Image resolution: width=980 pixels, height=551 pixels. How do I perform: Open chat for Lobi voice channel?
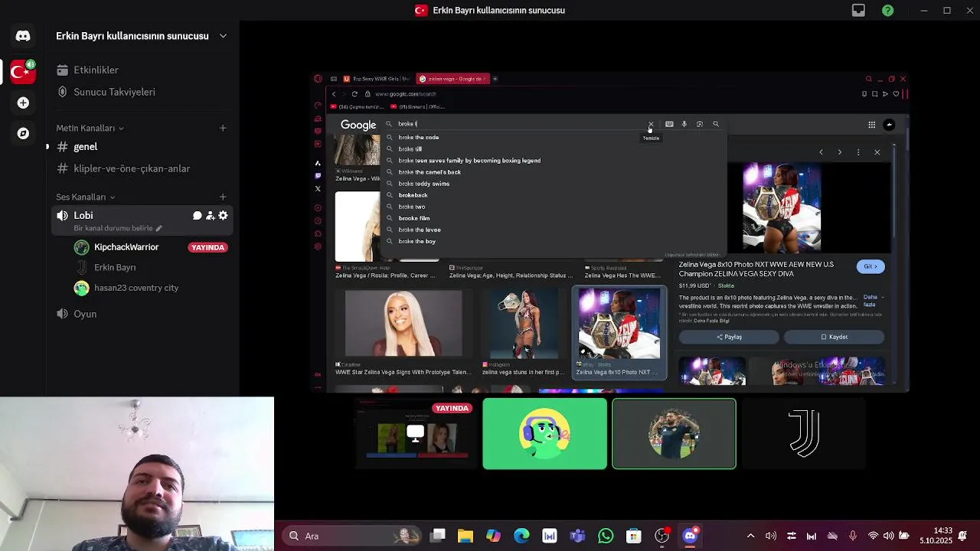coord(197,216)
